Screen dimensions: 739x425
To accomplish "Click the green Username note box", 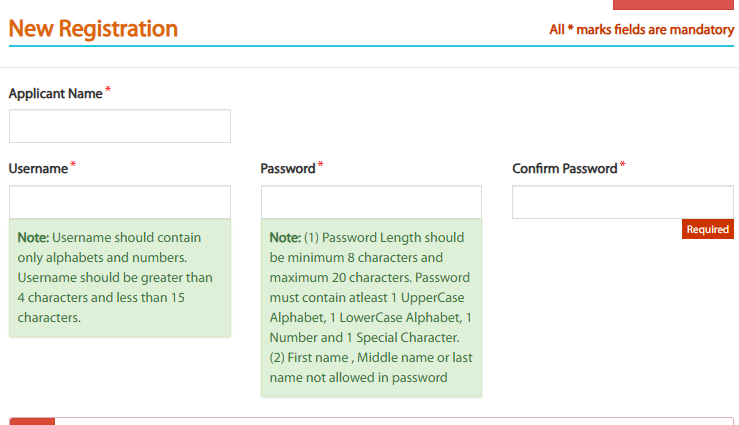I will click(x=120, y=278).
